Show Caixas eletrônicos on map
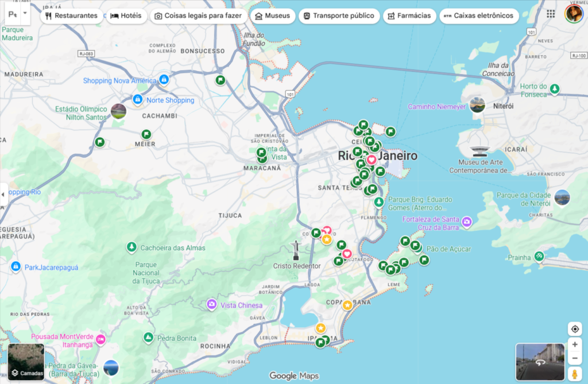The width and height of the screenshot is (588, 384). pos(479,15)
